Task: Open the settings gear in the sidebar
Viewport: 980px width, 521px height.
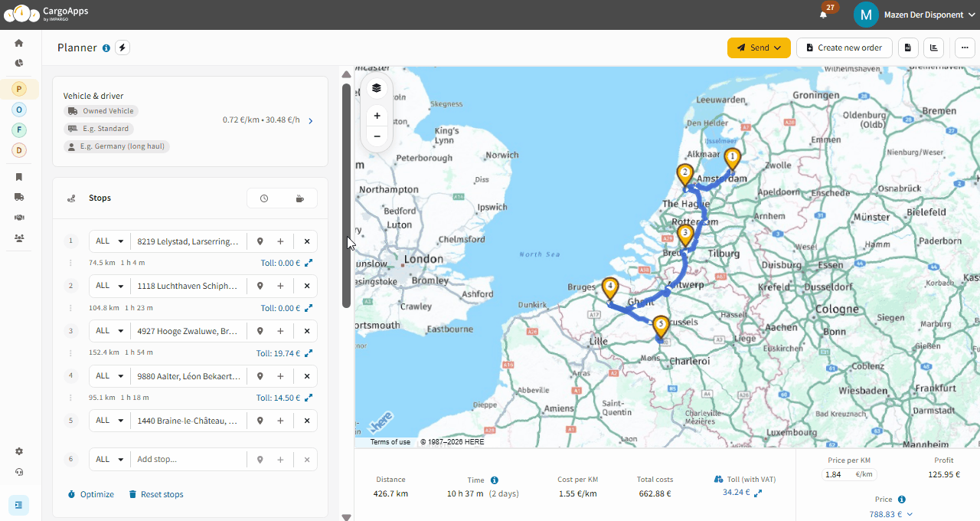Action: 19,451
